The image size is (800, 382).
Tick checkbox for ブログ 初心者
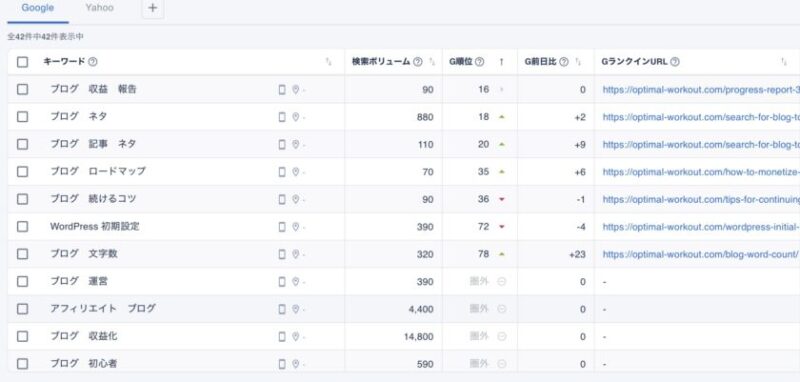tap(22, 364)
